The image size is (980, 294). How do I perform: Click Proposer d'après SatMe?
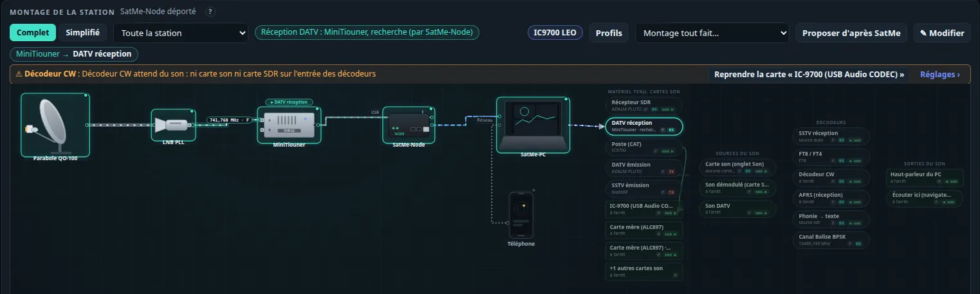851,33
